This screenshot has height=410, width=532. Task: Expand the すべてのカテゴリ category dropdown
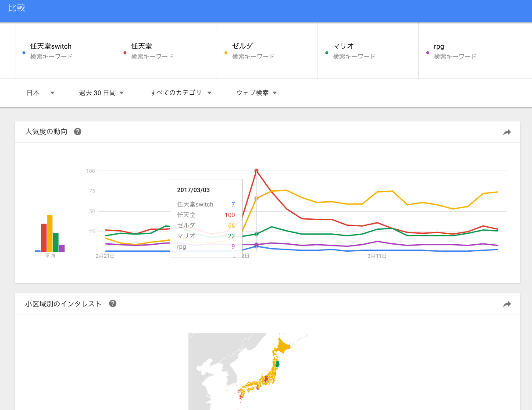click(181, 93)
